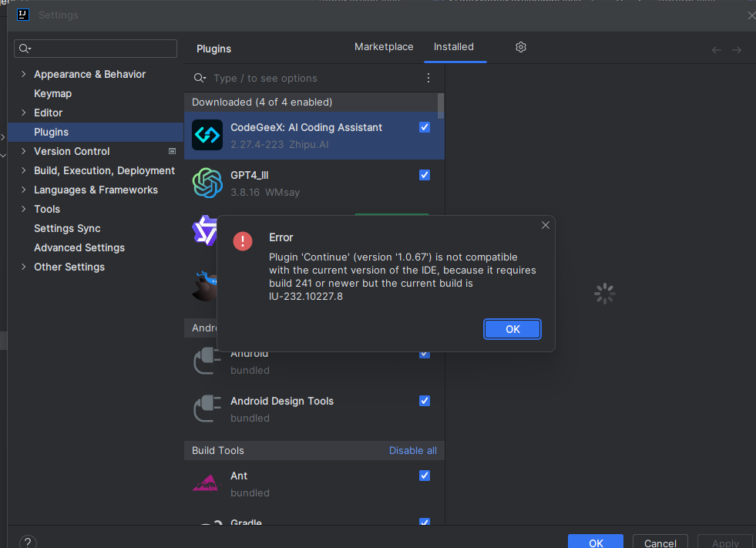Click the Settings OK button
Viewport: 756px width, 548px height.
tap(596, 542)
